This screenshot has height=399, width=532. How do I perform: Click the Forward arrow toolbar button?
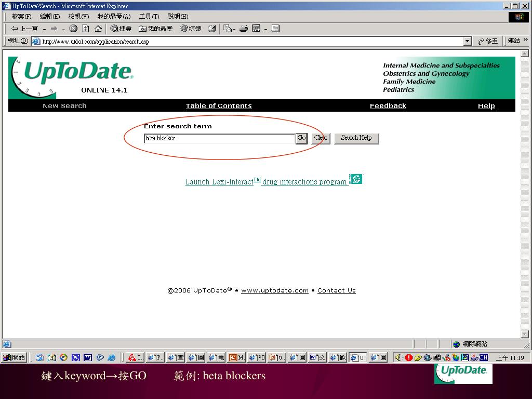[54, 29]
